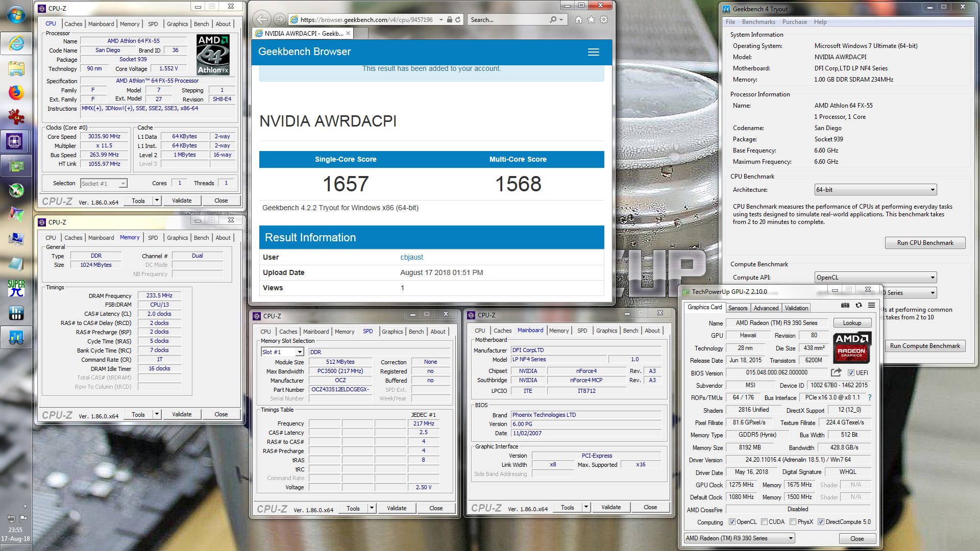The width and height of the screenshot is (980, 551).
Task: Open the Socket #1 Selection dropdown
Action: click(104, 184)
